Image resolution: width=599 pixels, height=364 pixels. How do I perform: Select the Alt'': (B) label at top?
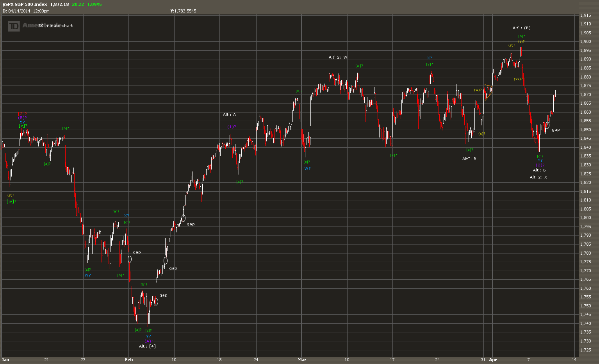(521, 28)
